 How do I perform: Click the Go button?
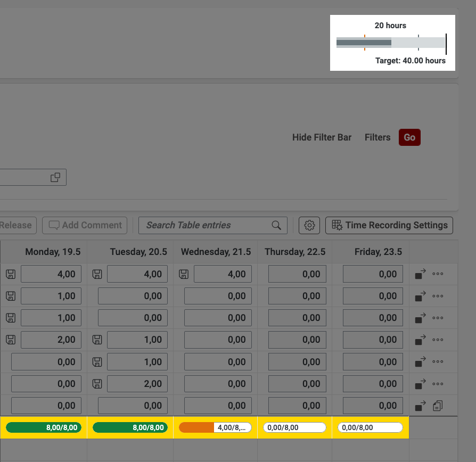coord(409,137)
